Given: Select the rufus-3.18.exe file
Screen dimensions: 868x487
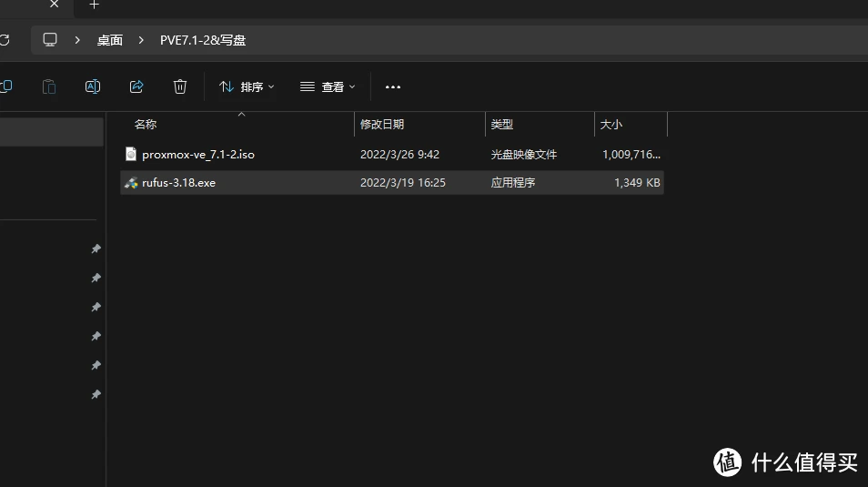Looking at the screenshot, I should point(392,182).
